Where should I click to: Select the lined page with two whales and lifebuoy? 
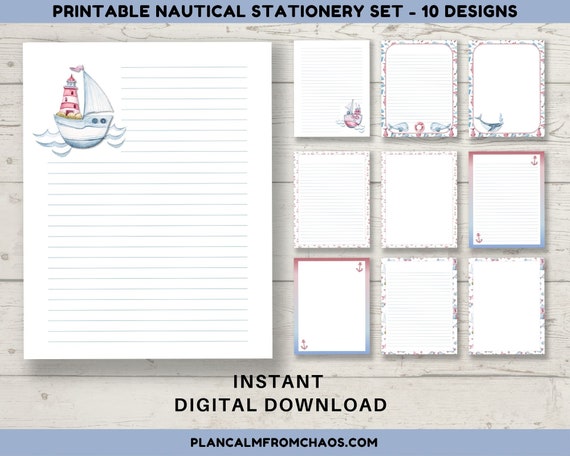419,88
